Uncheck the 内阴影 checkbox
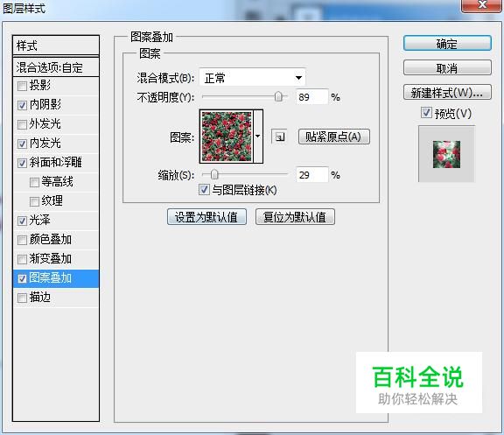The image size is (504, 435). click(x=22, y=105)
